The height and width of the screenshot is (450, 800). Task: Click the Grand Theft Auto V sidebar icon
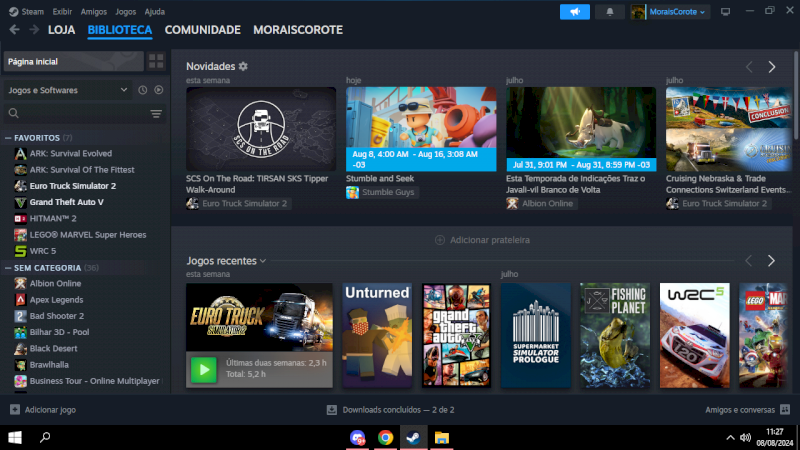click(20, 202)
